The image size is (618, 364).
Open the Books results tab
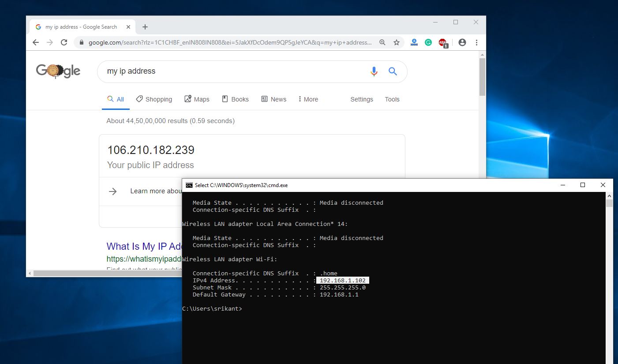[235, 99]
